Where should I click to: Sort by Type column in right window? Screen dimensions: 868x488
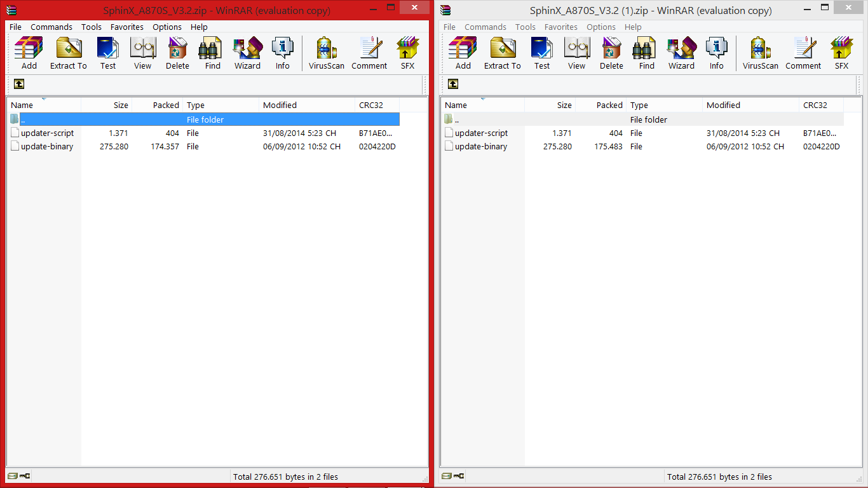tap(665, 105)
